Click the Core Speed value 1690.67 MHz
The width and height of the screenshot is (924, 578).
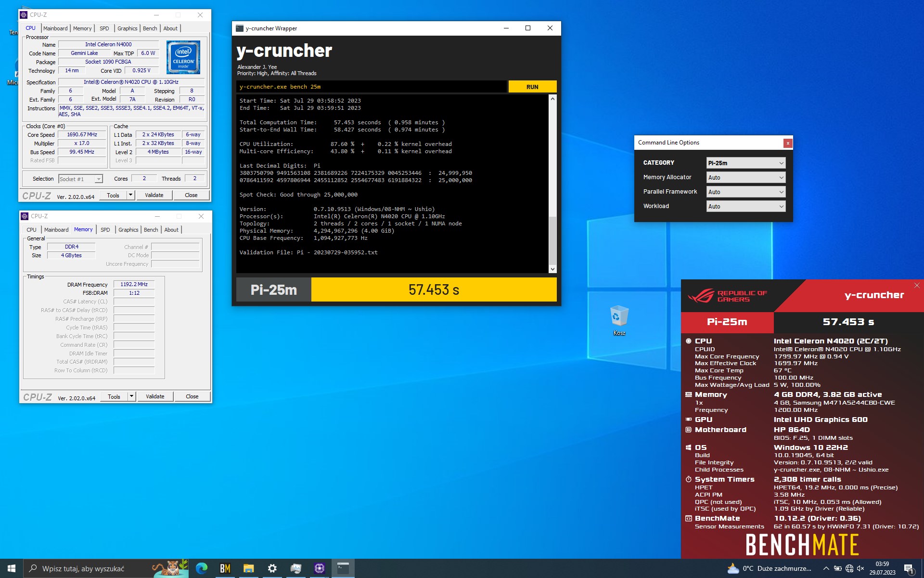point(82,135)
